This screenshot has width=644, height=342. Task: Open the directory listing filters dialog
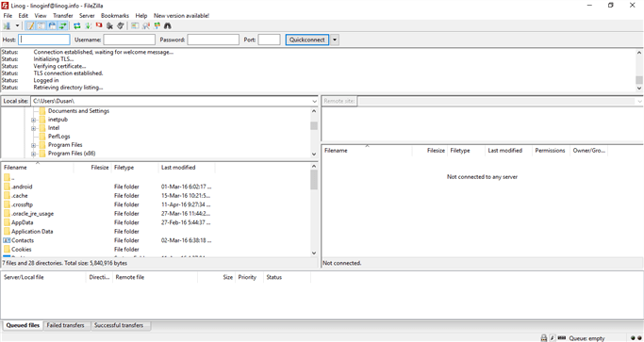coord(135,25)
